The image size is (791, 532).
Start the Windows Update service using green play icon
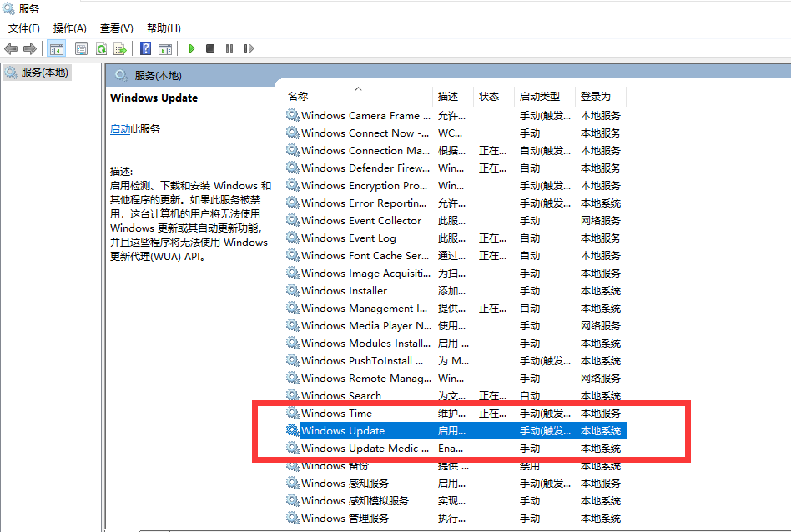[x=191, y=48]
